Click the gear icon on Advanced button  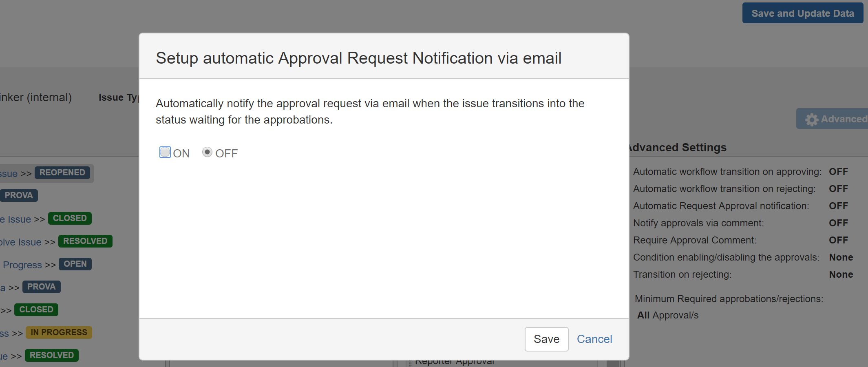[811, 119]
